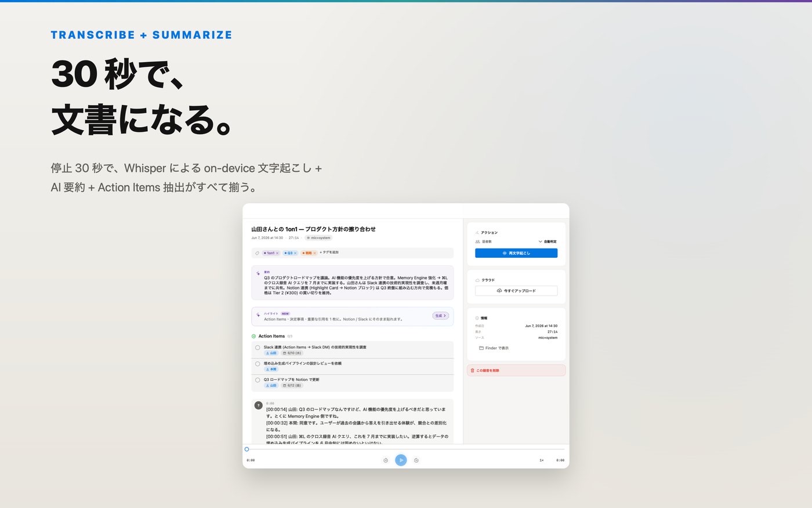Click the 山田 assignee chip on Q3 ロードマップ item
Viewport: 812px width, 508px height.
pos(271,385)
